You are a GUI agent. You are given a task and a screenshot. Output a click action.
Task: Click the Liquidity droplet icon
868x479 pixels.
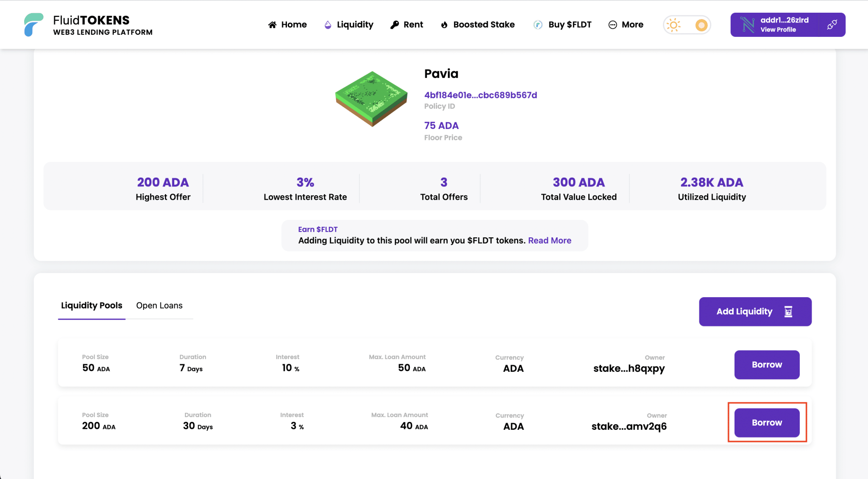tap(327, 25)
